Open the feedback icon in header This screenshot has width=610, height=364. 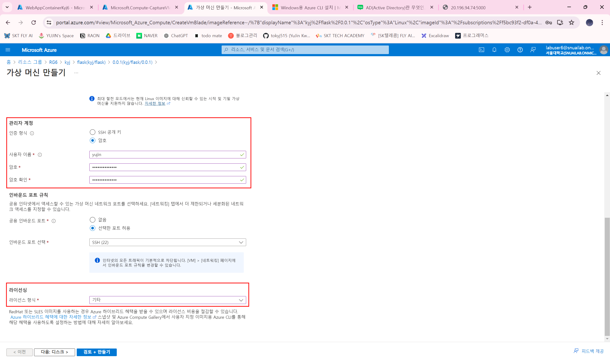click(x=533, y=50)
